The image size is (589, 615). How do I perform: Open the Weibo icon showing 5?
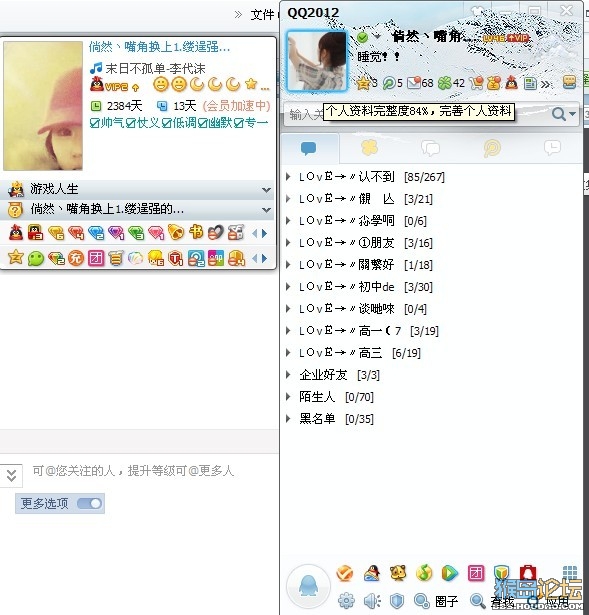pos(389,83)
